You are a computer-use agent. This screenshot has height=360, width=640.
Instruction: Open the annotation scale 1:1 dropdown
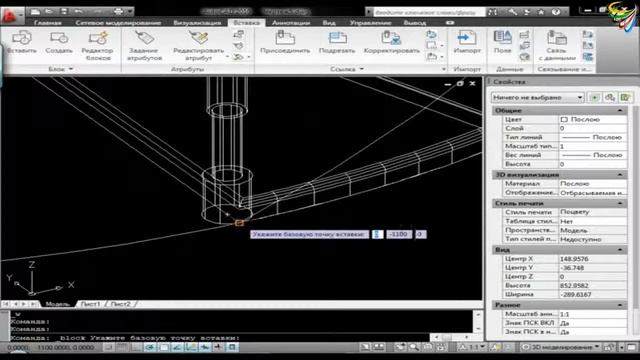click(472, 347)
